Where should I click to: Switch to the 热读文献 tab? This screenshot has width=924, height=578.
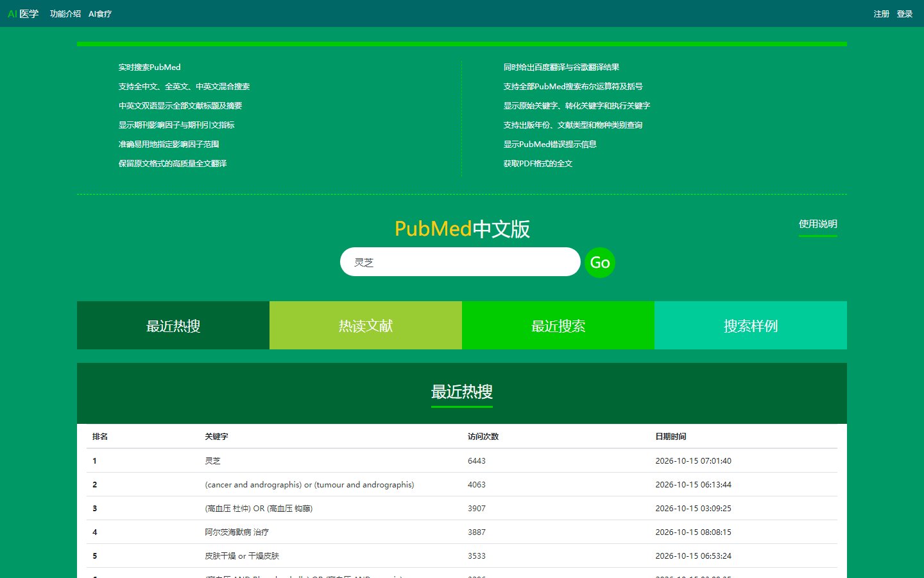[366, 326]
